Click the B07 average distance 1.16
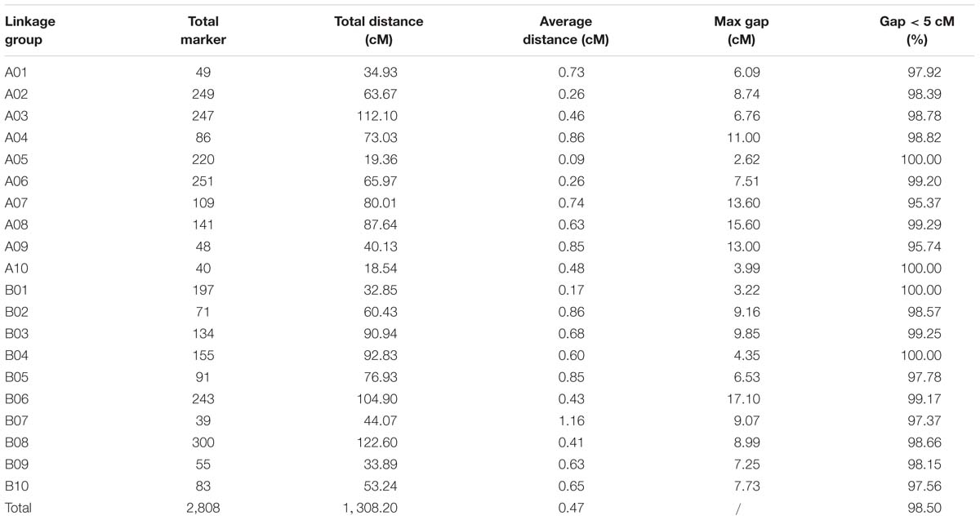The image size is (980, 520). coord(570,420)
